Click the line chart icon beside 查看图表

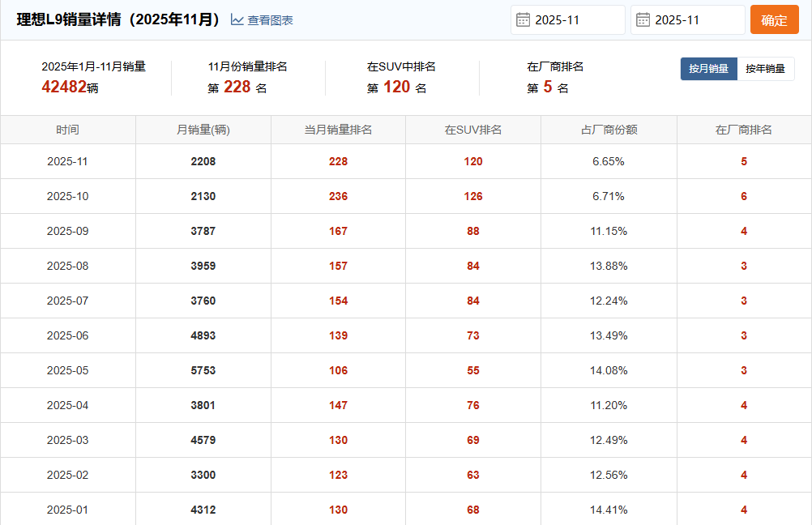(237, 19)
